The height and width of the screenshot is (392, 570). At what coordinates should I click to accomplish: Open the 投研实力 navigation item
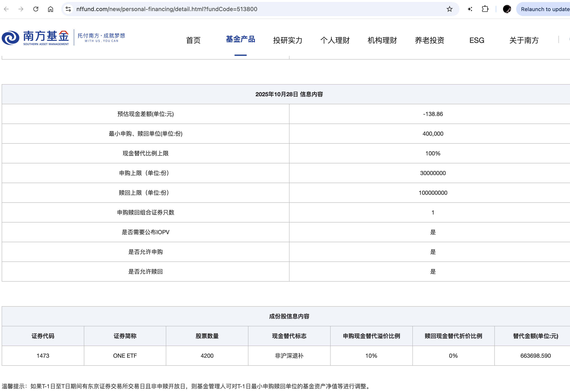click(x=287, y=40)
